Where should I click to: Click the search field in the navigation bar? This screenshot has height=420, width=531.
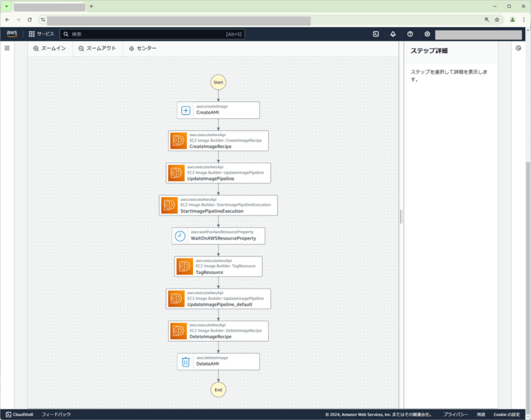tap(153, 34)
